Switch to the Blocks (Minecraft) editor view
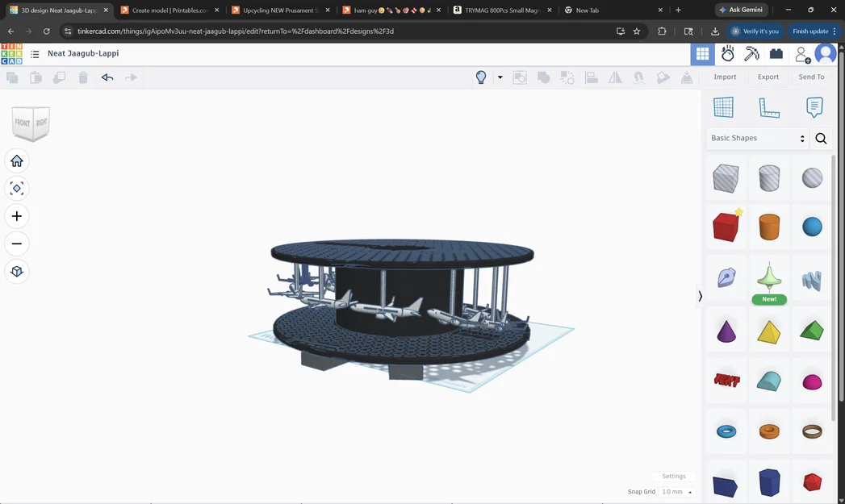Viewport: 845px width, 504px height. click(751, 53)
